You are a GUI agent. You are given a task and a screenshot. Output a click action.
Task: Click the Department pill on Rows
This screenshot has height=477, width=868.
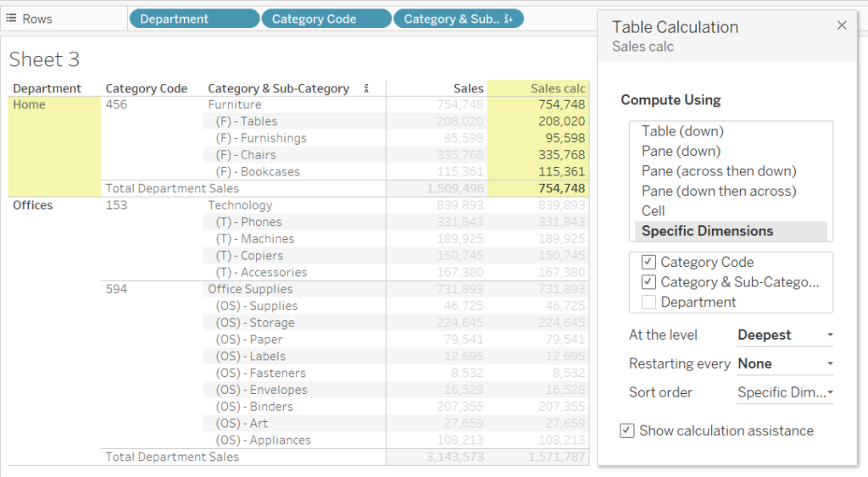[x=194, y=19]
